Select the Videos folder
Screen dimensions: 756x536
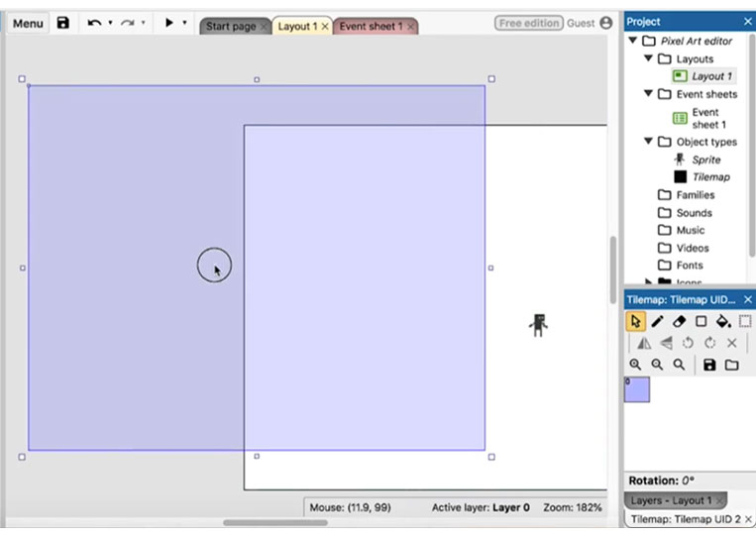(x=684, y=248)
